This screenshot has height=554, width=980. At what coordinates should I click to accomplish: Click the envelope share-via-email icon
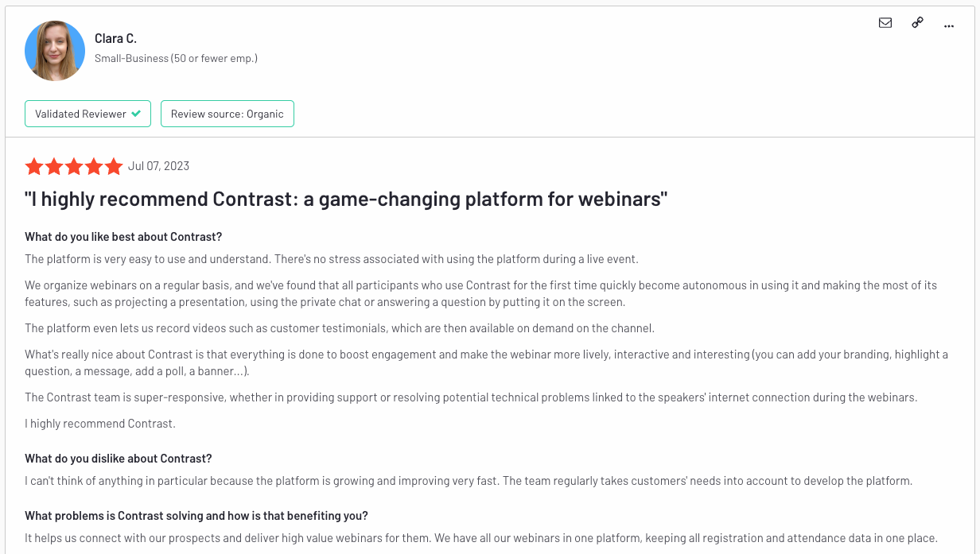pyautogui.click(x=885, y=23)
